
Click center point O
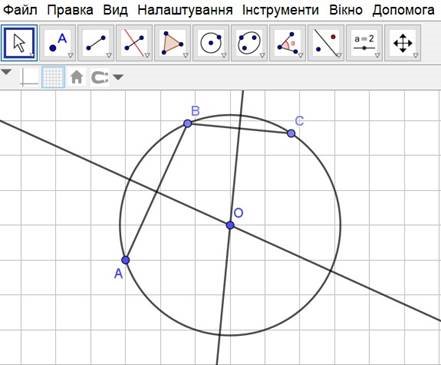point(230,225)
